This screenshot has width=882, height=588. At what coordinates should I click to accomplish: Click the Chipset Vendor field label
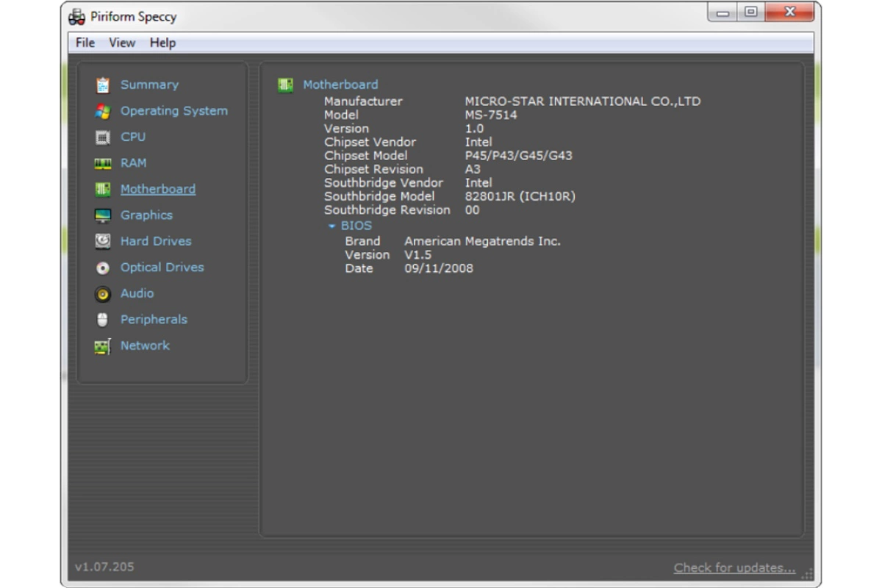tap(370, 142)
